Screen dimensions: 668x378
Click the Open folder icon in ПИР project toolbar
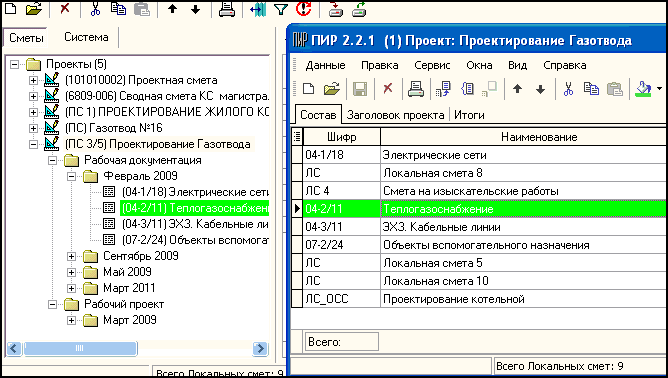[x=331, y=89]
